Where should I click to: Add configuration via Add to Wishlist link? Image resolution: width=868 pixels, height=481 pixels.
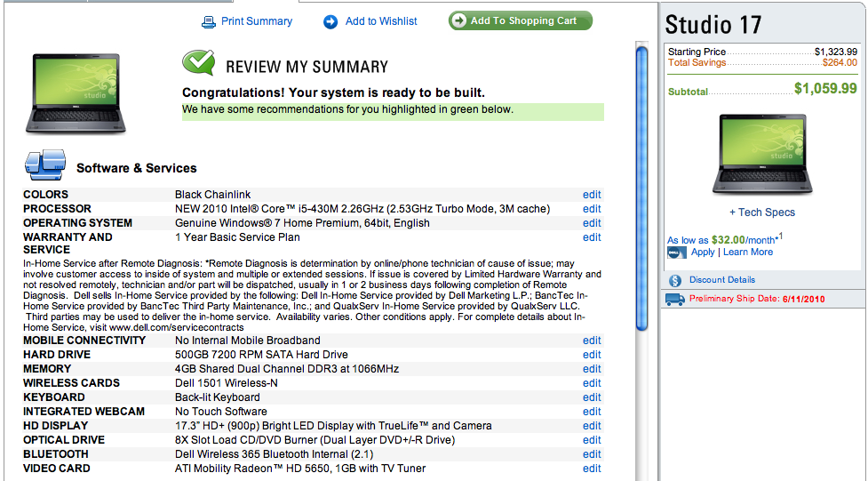tap(381, 21)
